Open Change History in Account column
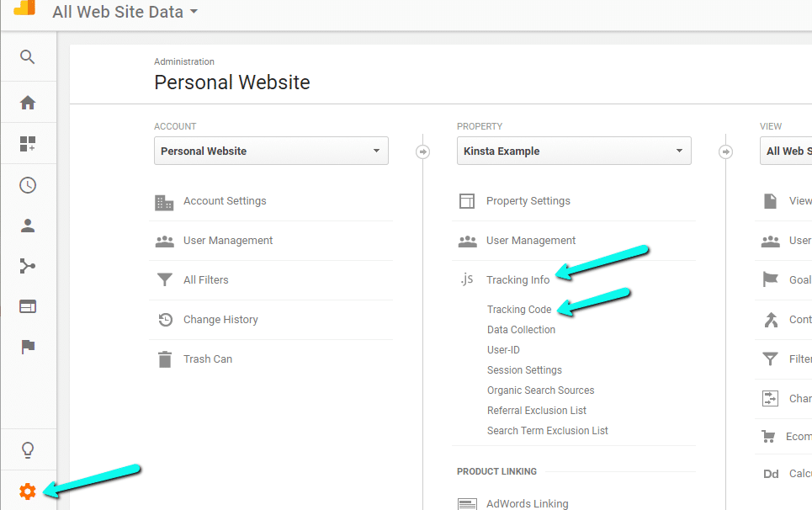 click(x=220, y=320)
